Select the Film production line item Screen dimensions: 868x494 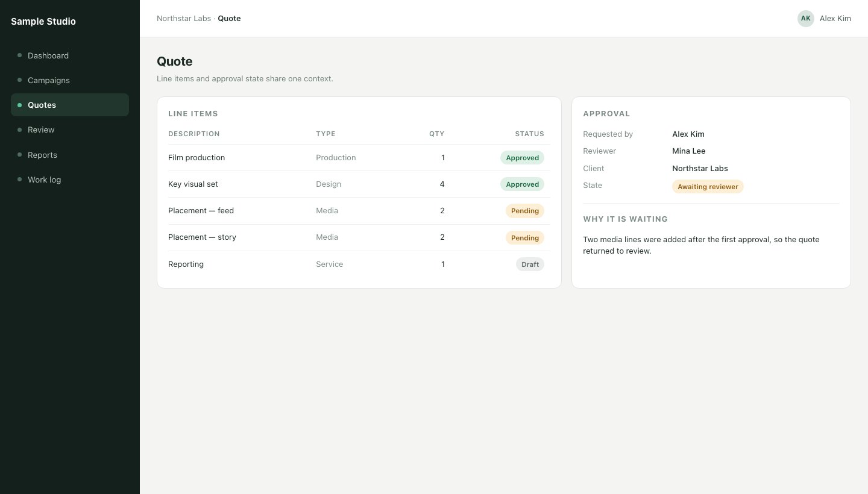tap(359, 158)
